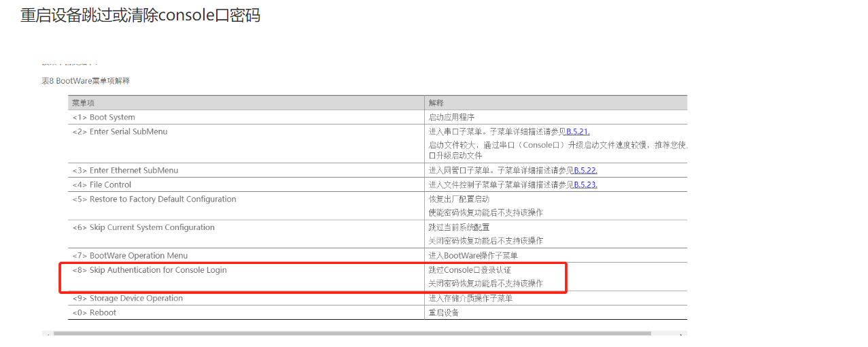Select the <4> File Control cell

[246, 184]
